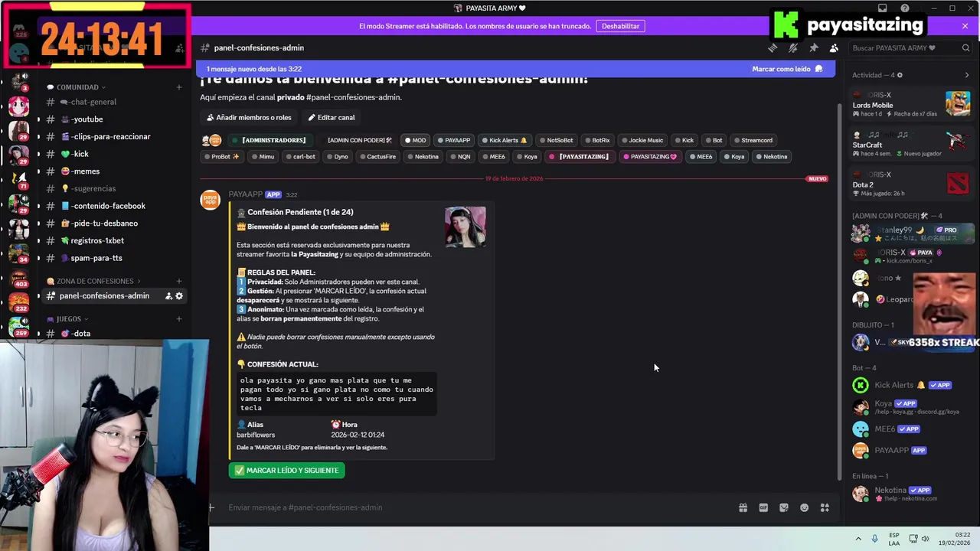The image size is (980, 551).
Task: Open registros-1xbet channel
Action: click(x=113, y=240)
